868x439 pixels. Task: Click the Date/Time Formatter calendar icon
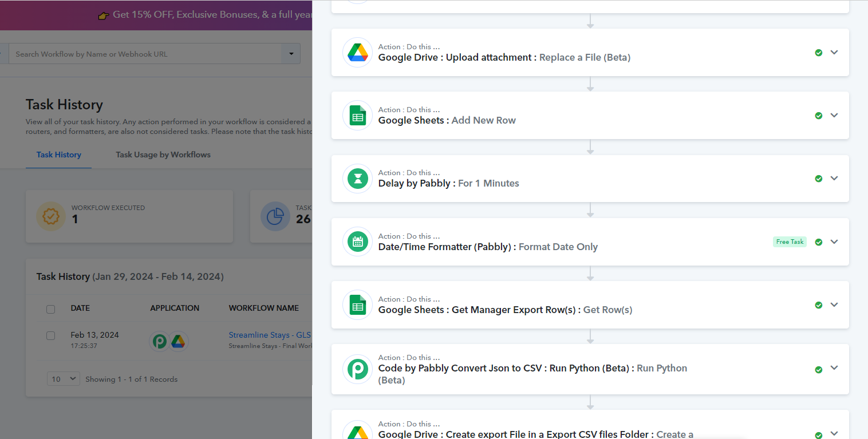[x=358, y=242]
